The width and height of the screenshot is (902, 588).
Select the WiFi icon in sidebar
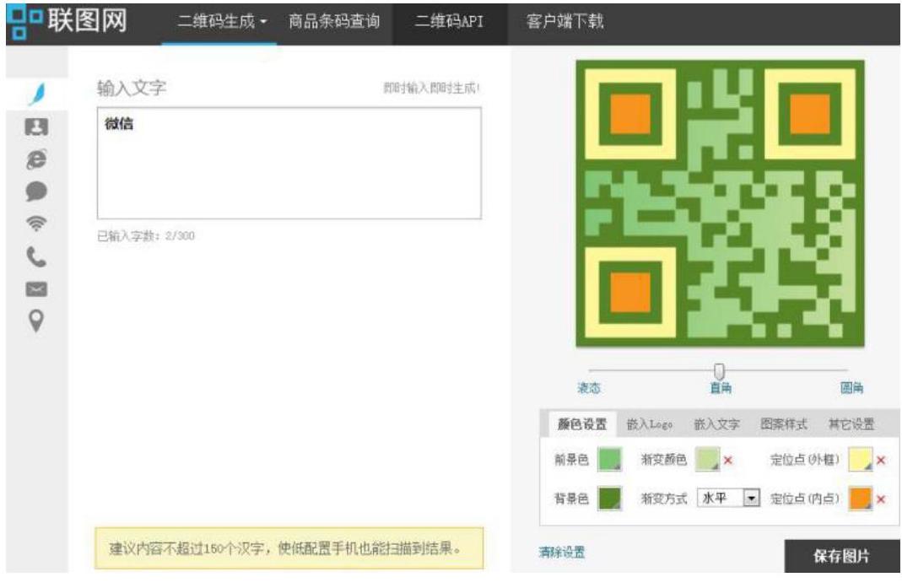(x=36, y=224)
